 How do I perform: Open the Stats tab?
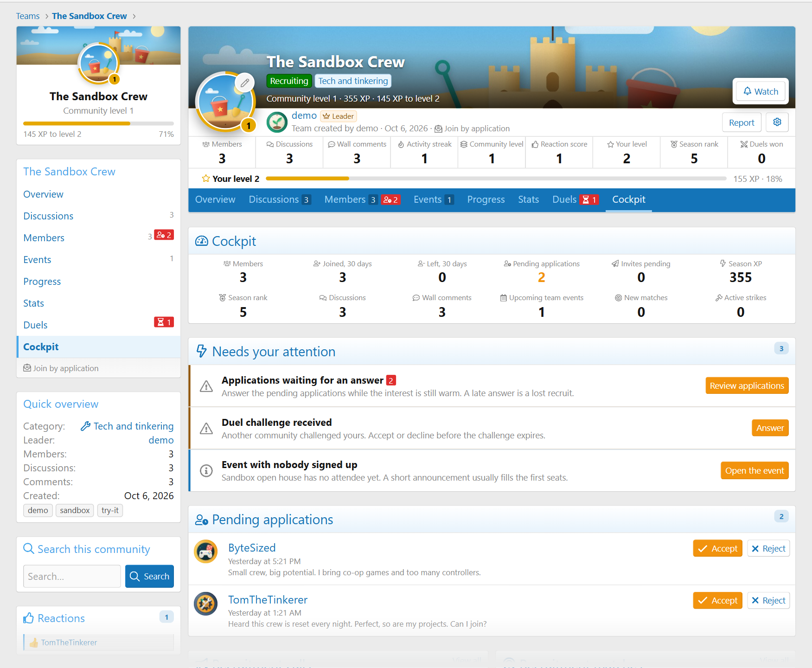click(529, 199)
